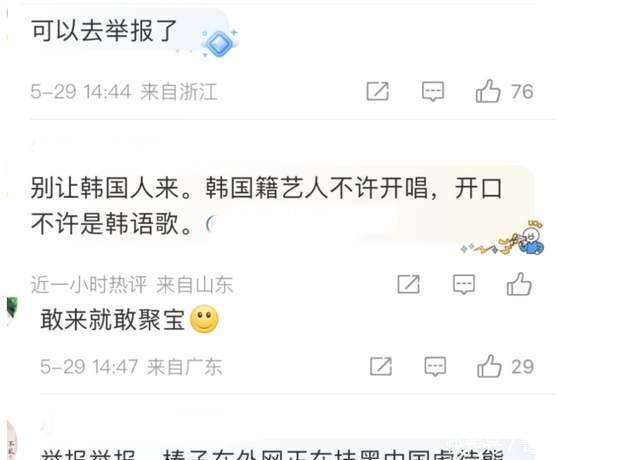The width and height of the screenshot is (640, 460).
Task: Reply to the 敢来就敢聚宝 comment
Action: 435,366
